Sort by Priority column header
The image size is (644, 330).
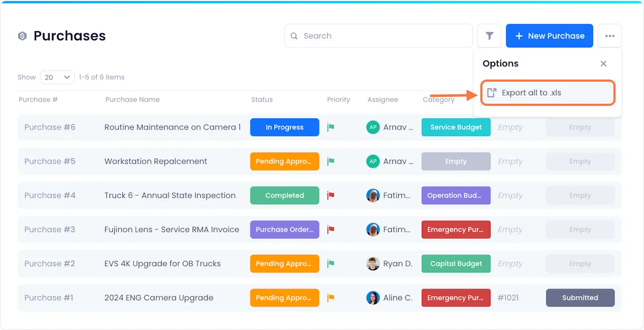tap(339, 99)
